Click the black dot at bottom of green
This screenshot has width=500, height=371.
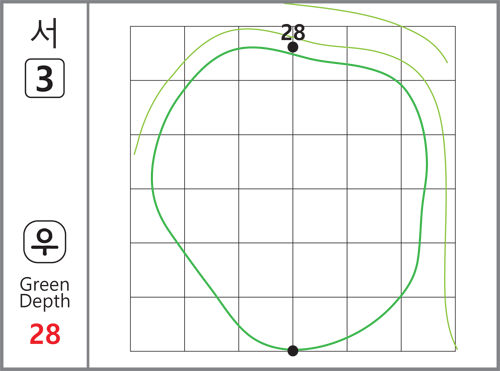[293, 351]
